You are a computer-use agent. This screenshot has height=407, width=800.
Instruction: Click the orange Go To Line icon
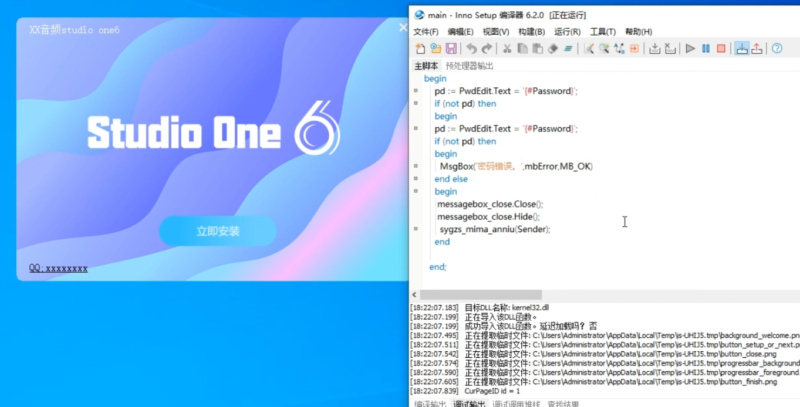(634, 48)
